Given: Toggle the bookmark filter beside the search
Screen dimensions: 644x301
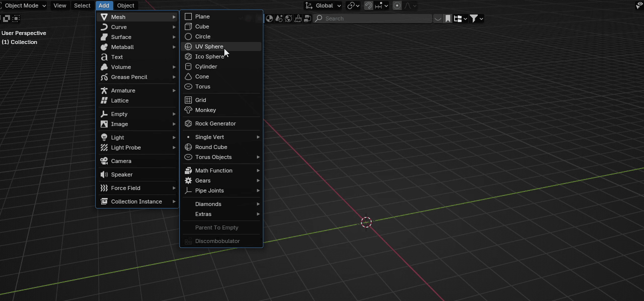Looking at the screenshot, I should coord(448,18).
